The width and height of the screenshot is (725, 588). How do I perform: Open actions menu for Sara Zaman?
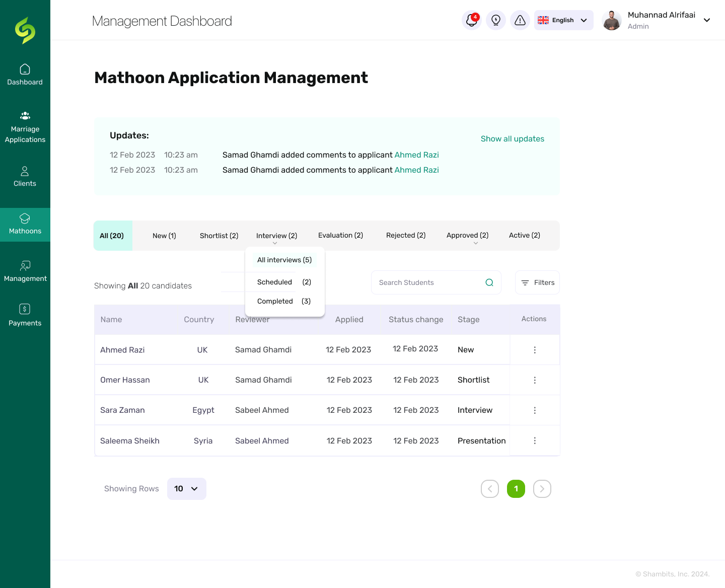(535, 410)
